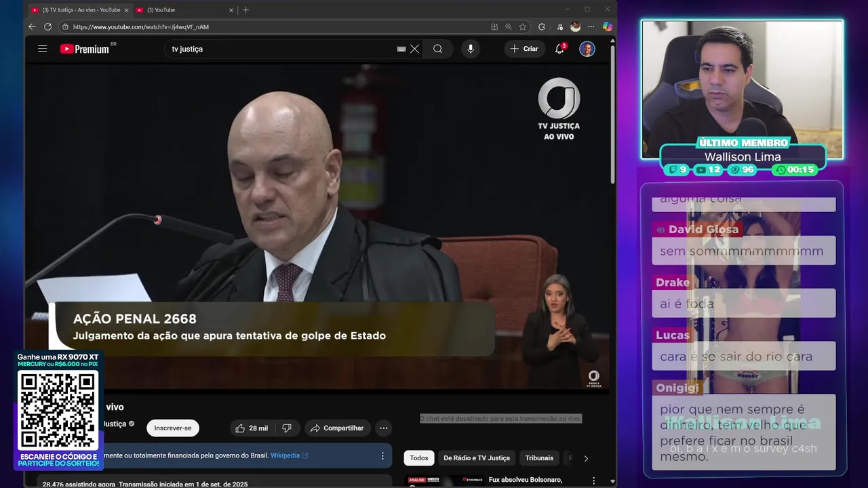Close the second YouTube tab
Viewport: 868px width, 488px height.
(231, 10)
